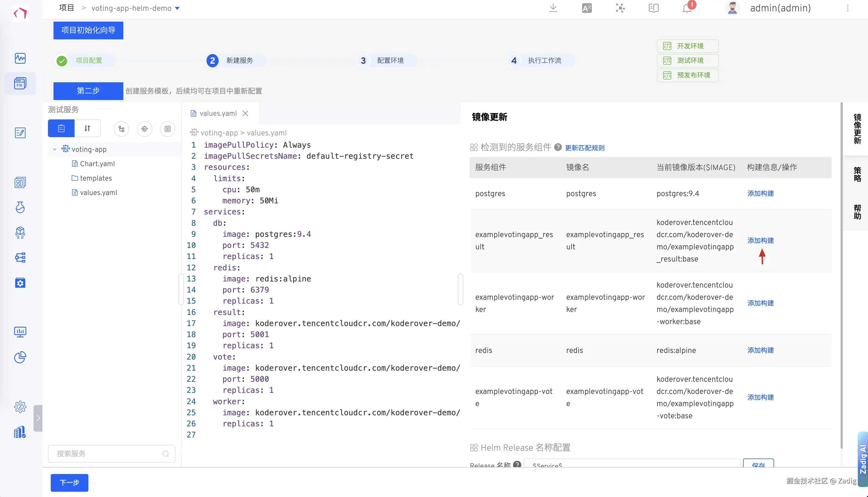Open the templates folder in the tree
Screen dimensions: 868x497
click(96, 178)
